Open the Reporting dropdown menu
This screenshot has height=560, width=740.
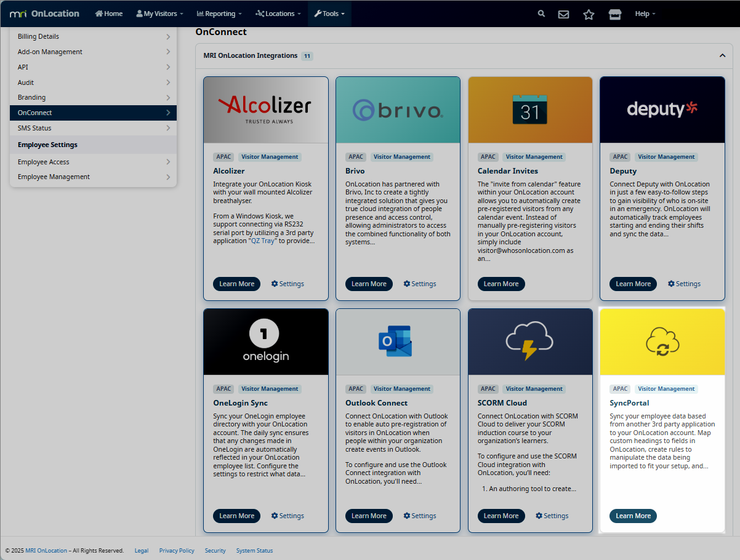click(219, 14)
